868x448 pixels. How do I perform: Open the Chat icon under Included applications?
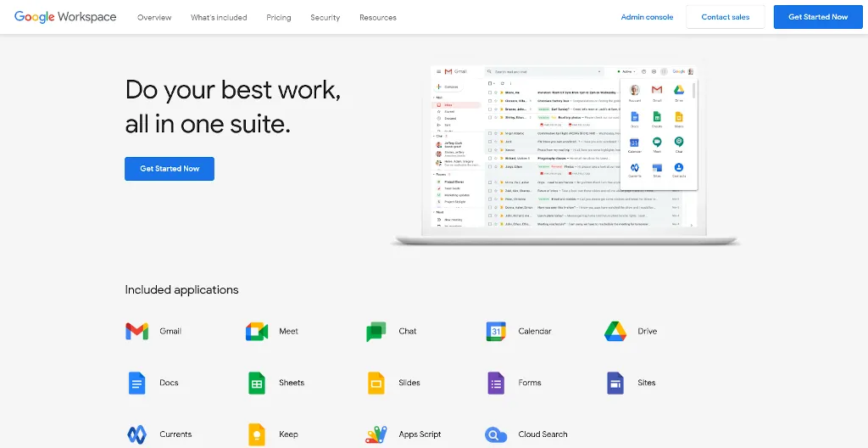376,332
